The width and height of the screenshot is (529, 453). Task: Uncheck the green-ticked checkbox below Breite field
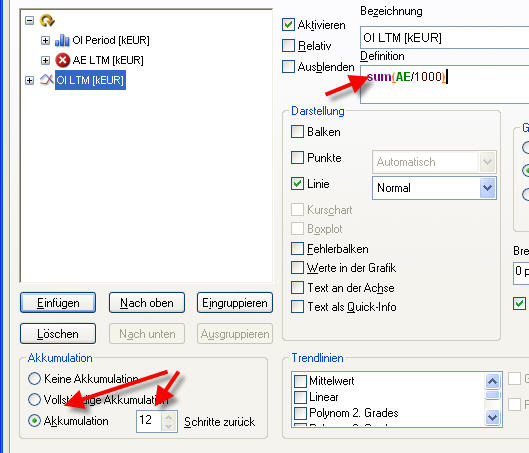519,304
